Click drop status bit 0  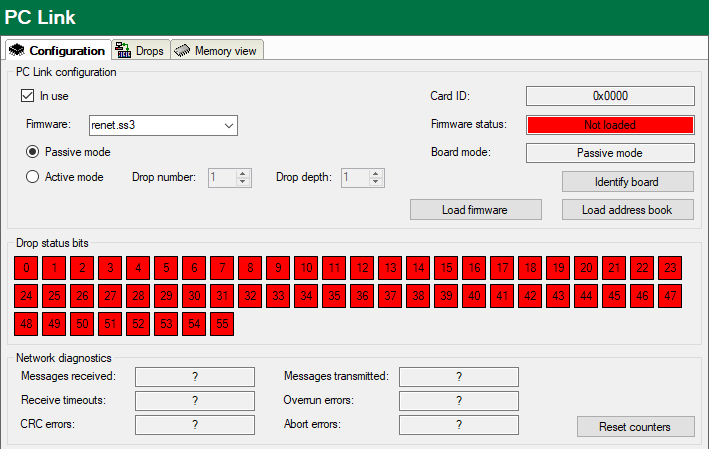tap(26, 268)
